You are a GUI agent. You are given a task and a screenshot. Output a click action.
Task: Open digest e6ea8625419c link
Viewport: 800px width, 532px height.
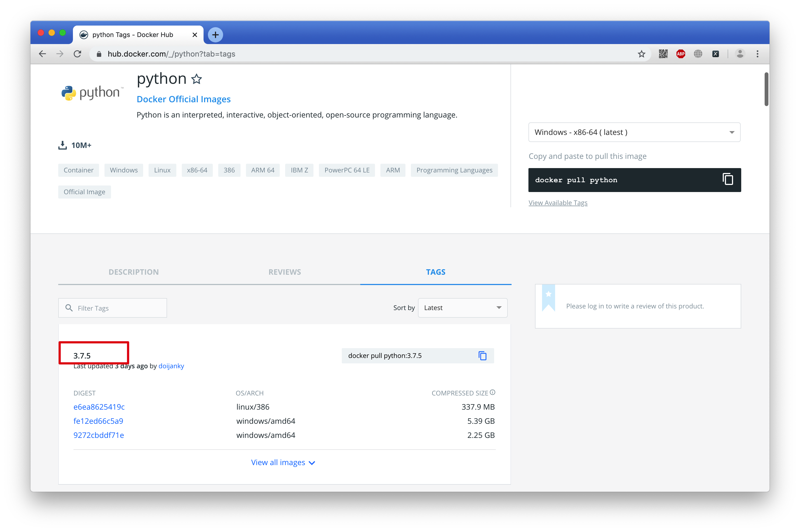99,407
